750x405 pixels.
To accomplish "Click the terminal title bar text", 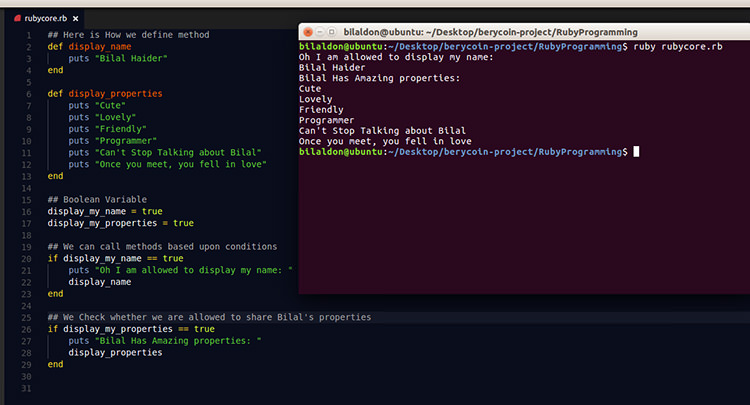I will 490,32.
